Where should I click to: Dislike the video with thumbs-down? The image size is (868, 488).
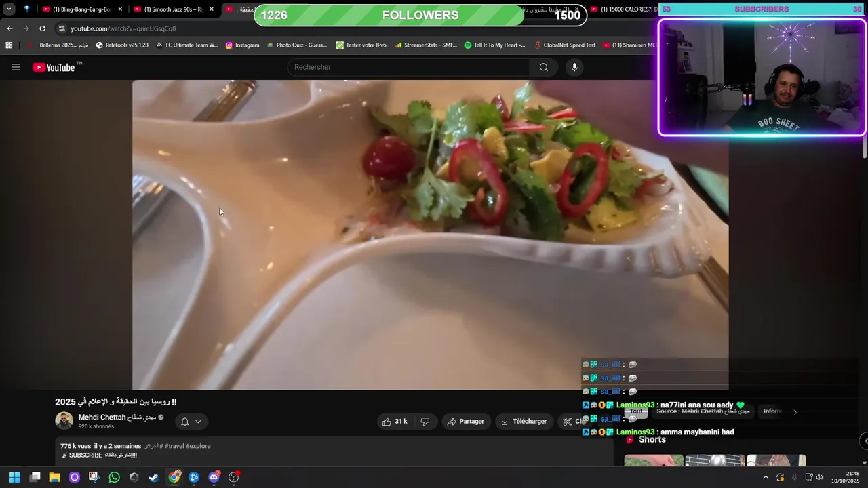tap(425, 422)
